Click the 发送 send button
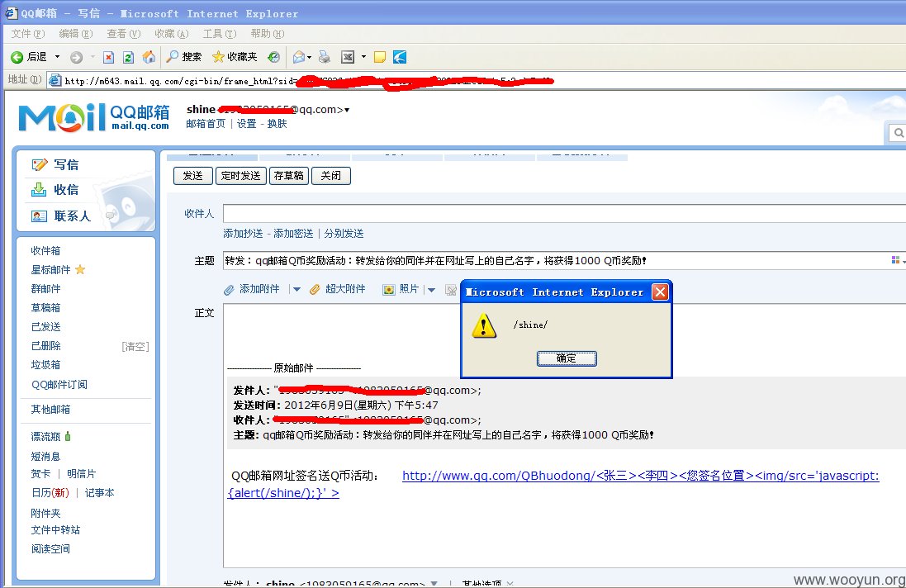Image resolution: width=906 pixels, height=588 pixels. coord(193,176)
